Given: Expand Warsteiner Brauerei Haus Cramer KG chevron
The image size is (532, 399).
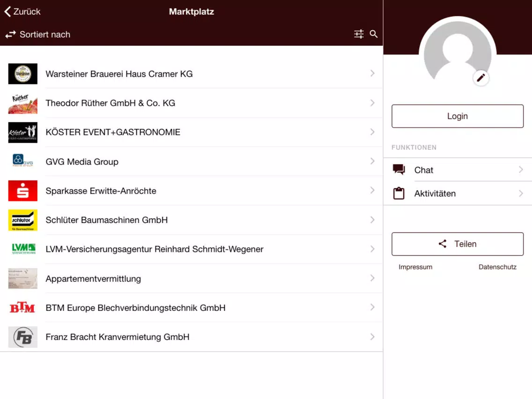Looking at the screenshot, I should point(372,73).
